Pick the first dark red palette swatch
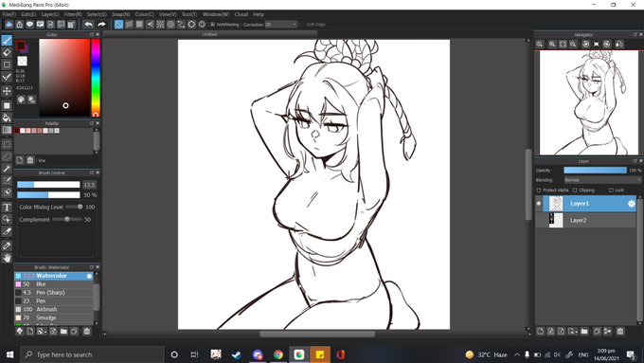Viewport: 644px width, 363px height. 17,131
